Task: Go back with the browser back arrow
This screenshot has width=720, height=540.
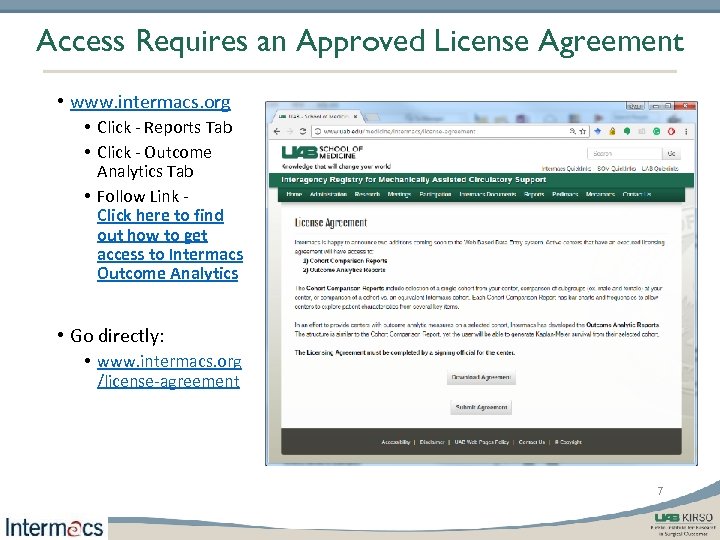Action: pyautogui.click(x=277, y=131)
